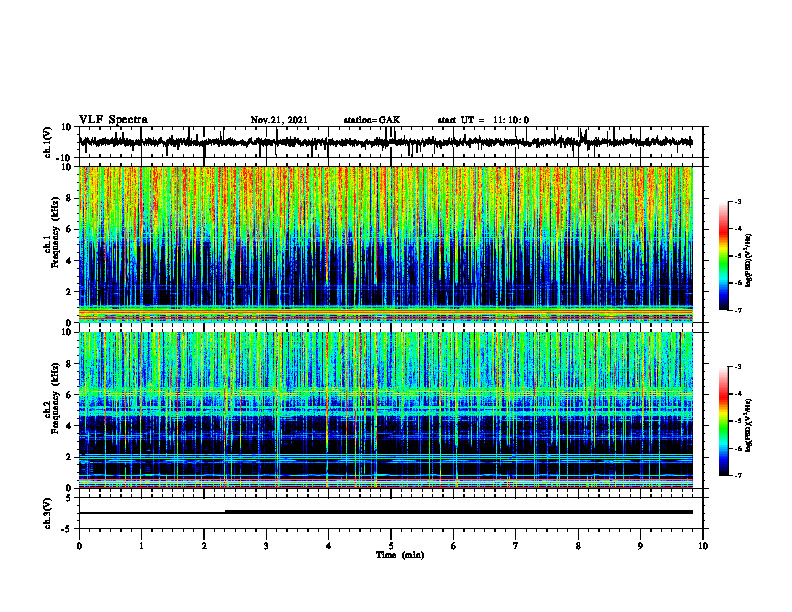The image size is (792, 612).
Task: Click inside the ch.2 spectrogram panel
Action: pyautogui.click(x=386, y=410)
